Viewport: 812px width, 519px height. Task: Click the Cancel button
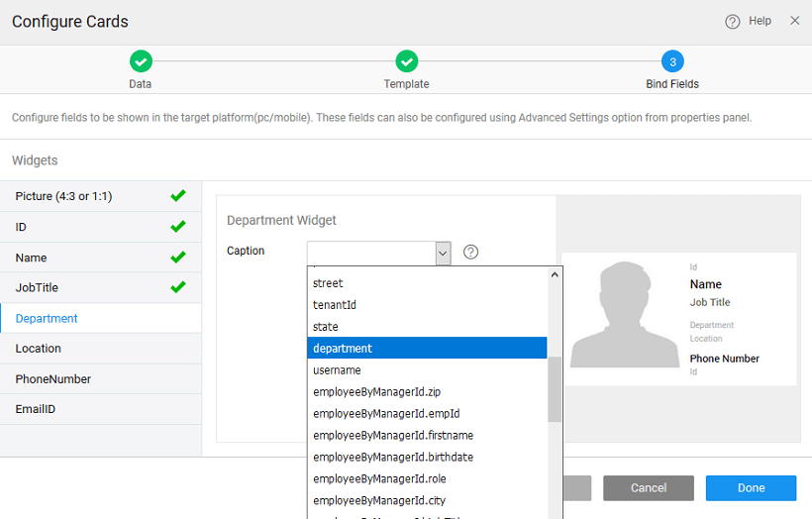pyautogui.click(x=649, y=488)
